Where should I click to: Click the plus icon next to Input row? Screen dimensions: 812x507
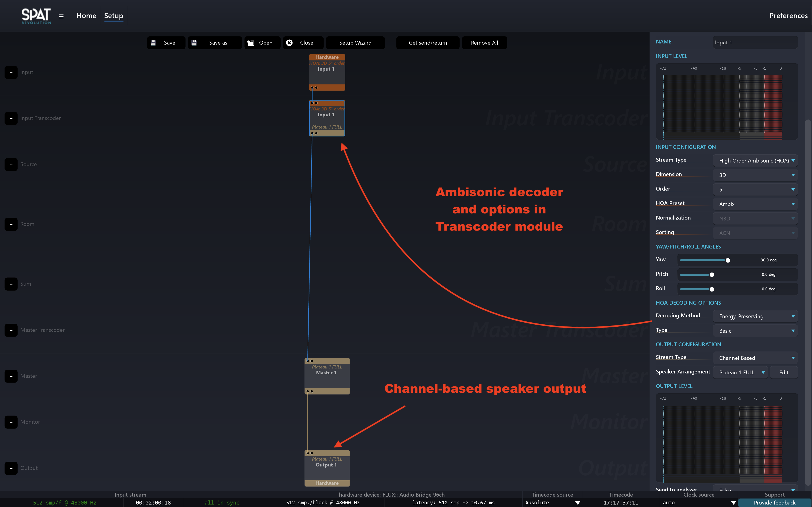[11, 72]
